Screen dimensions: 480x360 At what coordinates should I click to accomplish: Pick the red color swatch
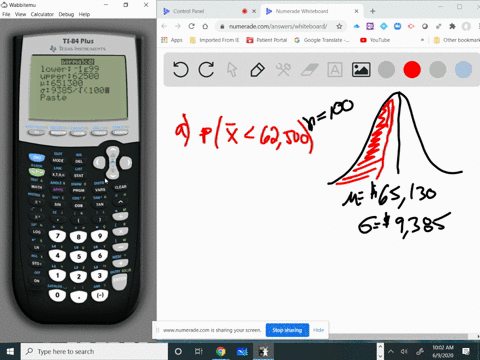tap(412, 70)
